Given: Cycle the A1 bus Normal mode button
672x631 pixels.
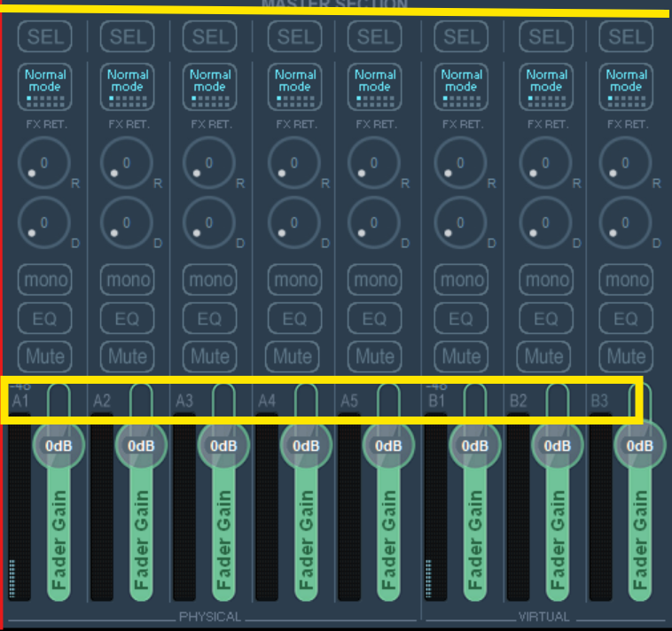Looking at the screenshot, I should [x=45, y=82].
